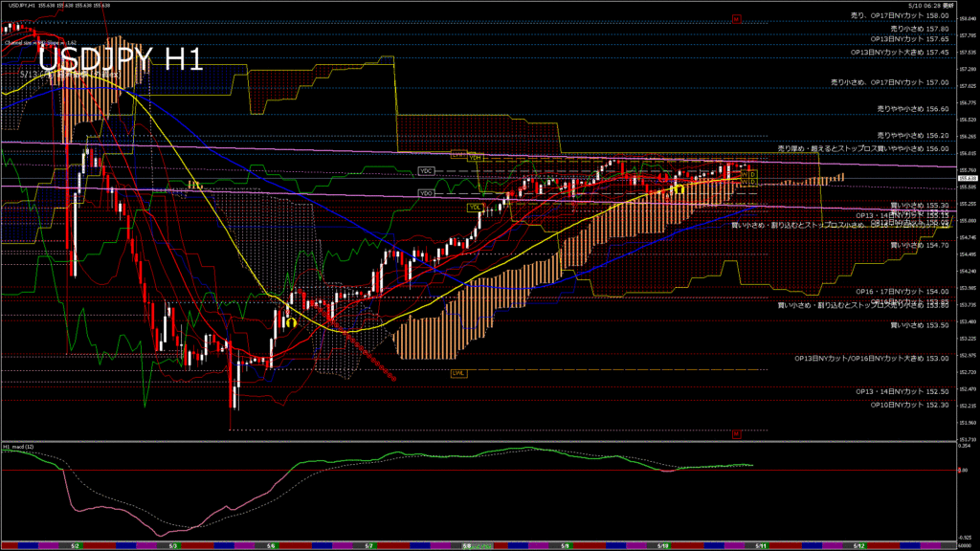The height and width of the screenshot is (551, 980).
Task: Click the 5/10 date on time axis
Action: 662,546
